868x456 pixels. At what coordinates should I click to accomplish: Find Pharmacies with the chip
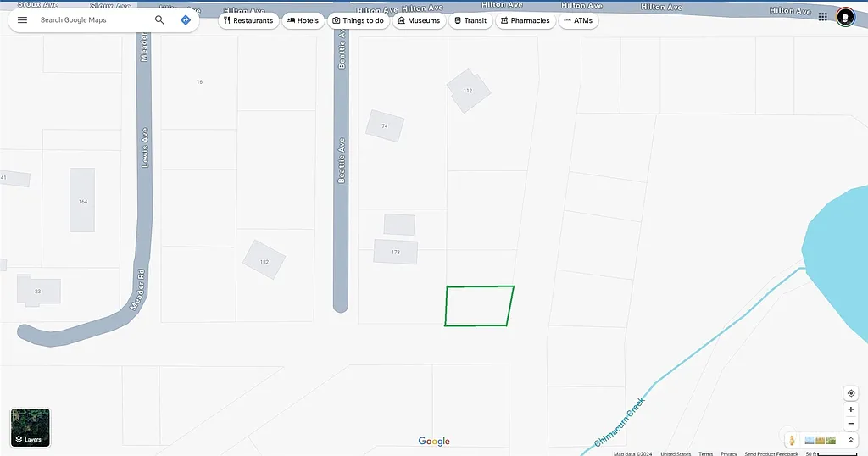click(x=525, y=20)
